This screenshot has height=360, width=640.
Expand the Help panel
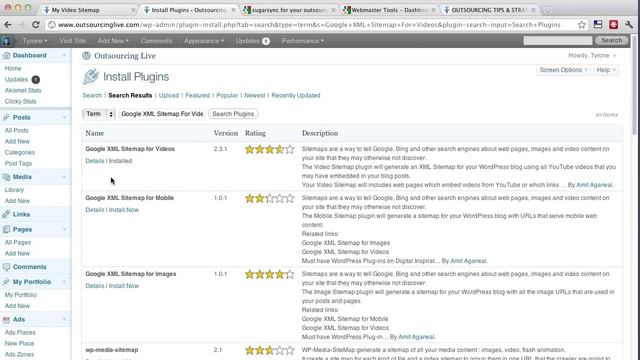click(x=606, y=70)
